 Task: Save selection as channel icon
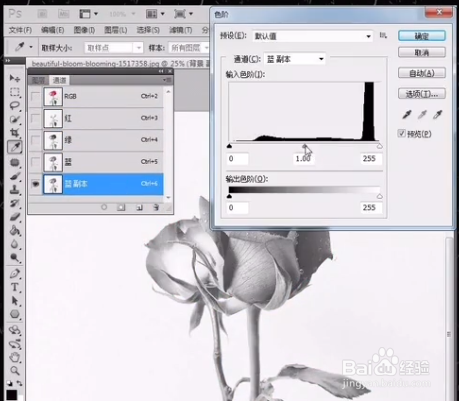click(x=121, y=207)
